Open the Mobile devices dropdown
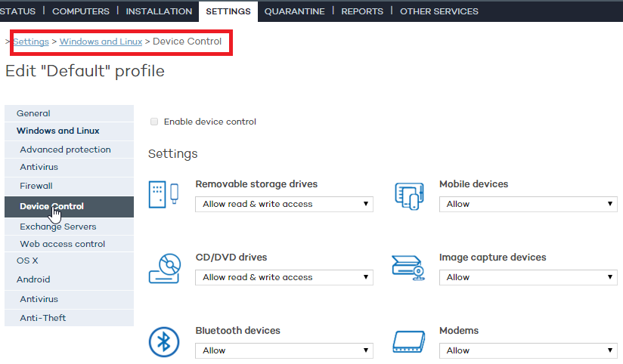This screenshot has height=364, width=623. [x=528, y=204]
